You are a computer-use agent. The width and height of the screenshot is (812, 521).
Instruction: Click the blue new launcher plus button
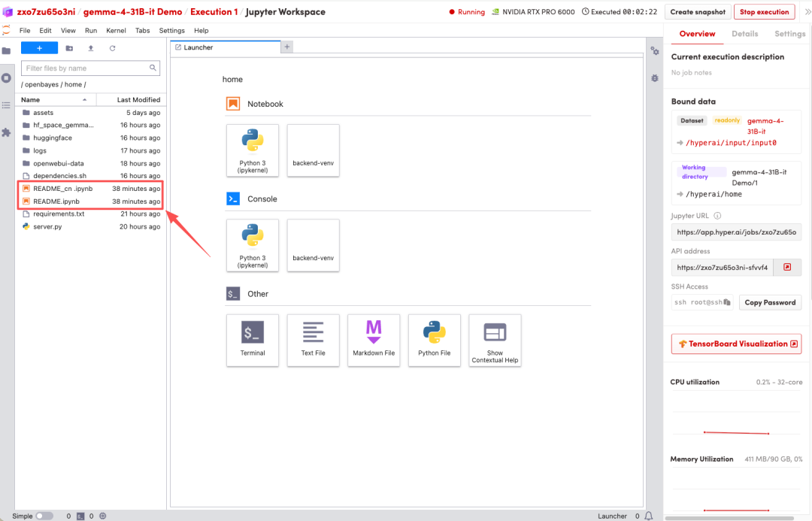click(39, 48)
